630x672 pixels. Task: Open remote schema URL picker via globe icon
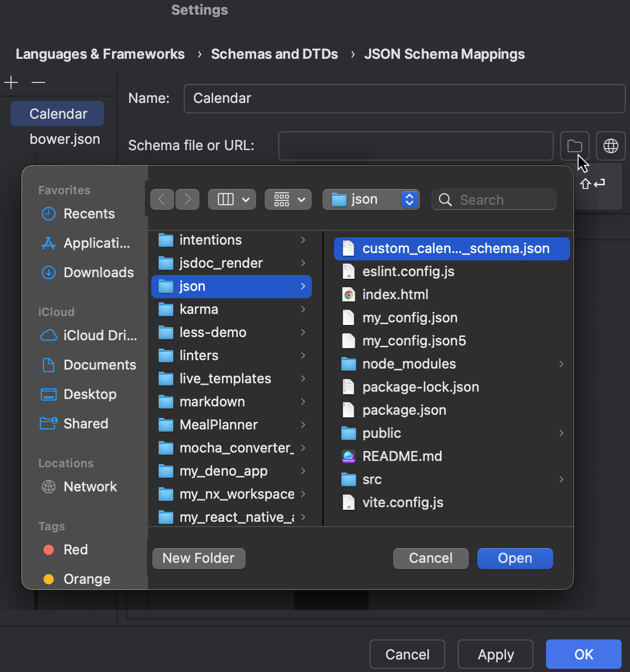611,146
